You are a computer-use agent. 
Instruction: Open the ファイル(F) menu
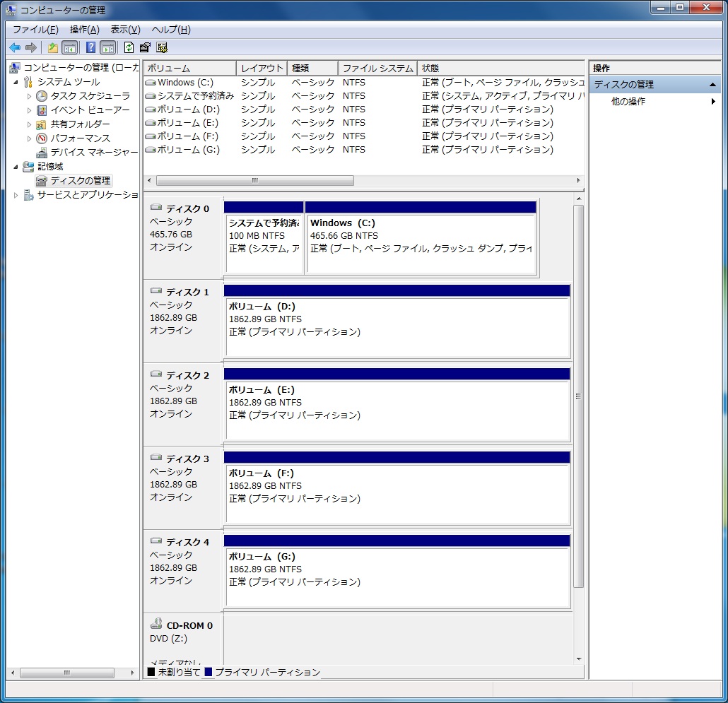point(35,30)
